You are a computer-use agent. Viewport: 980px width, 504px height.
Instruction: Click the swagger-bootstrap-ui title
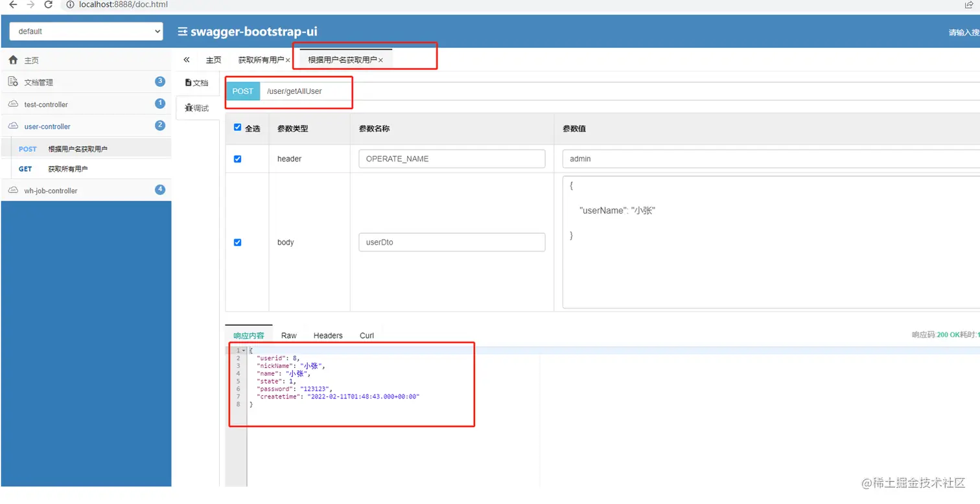[x=254, y=32]
